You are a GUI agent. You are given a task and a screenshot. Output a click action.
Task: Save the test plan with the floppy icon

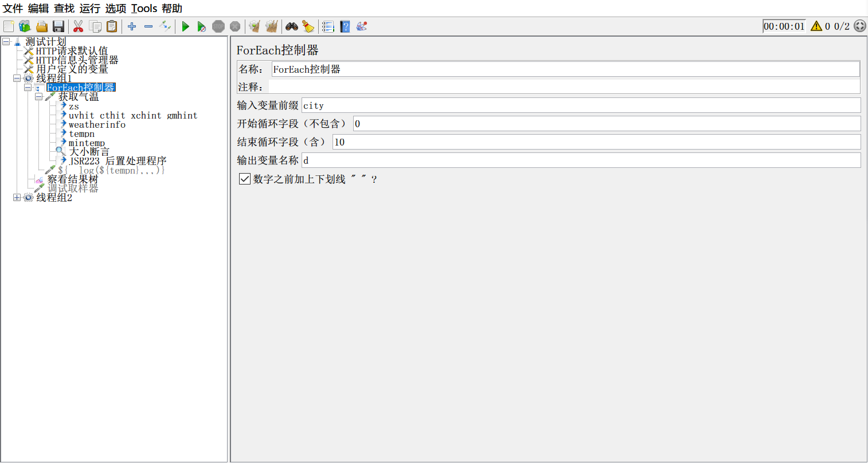click(x=58, y=26)
